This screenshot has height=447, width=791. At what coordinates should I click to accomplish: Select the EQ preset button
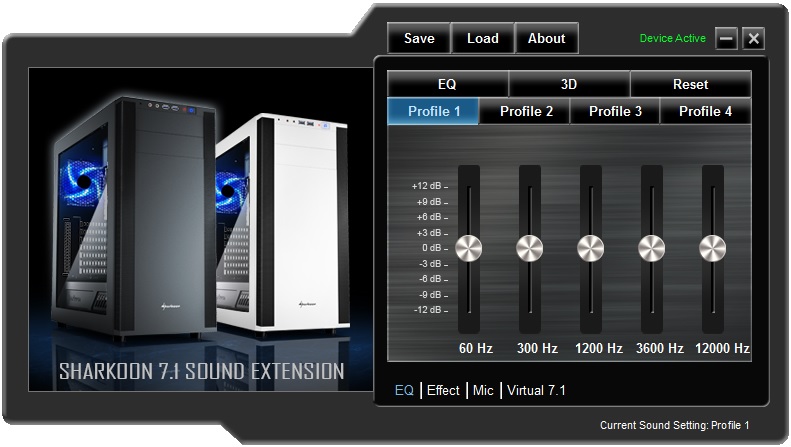click(447, 84)
